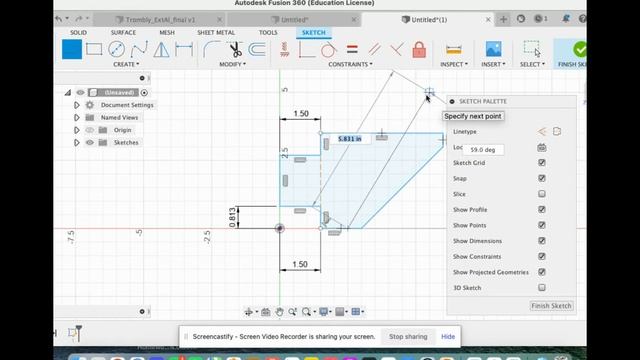This screenshot has height=360, width=640.
Task: Select the Rectangle sketch tool
Action: [94, 49]
